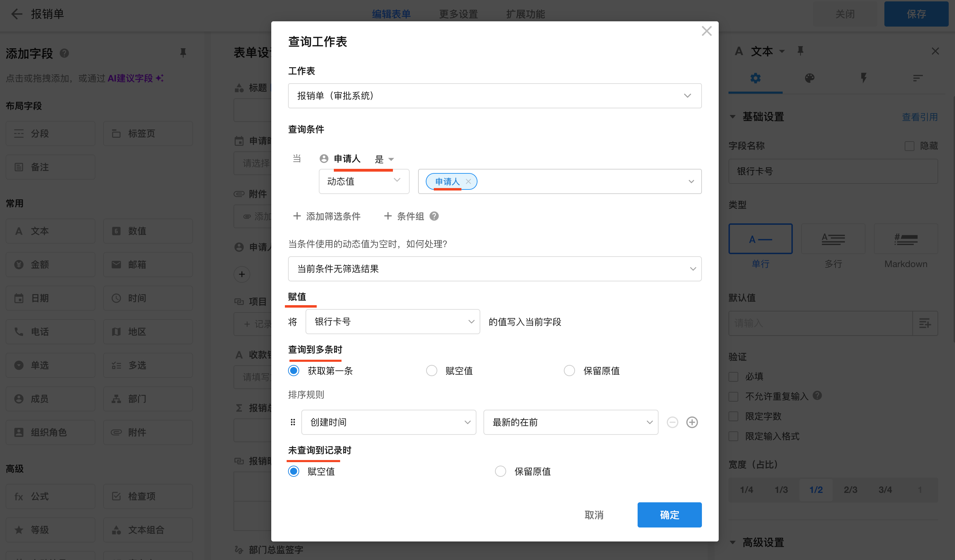The image size is (955, 560).
Task: Click 添加筛选条件 to add a filter
Action: coord(327,216)
